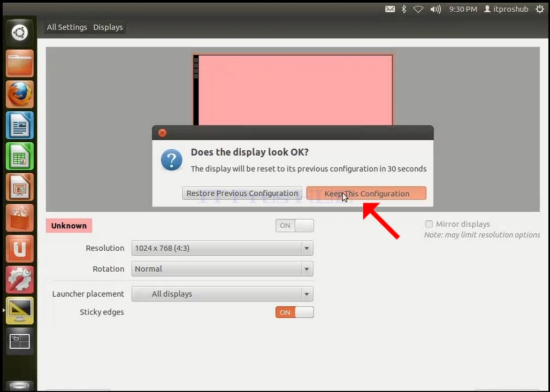Image resolution: width=550 pixels, height=392 pixels.
Task: Open the 9:30 PM clock menu
Action: pos(463,9)
